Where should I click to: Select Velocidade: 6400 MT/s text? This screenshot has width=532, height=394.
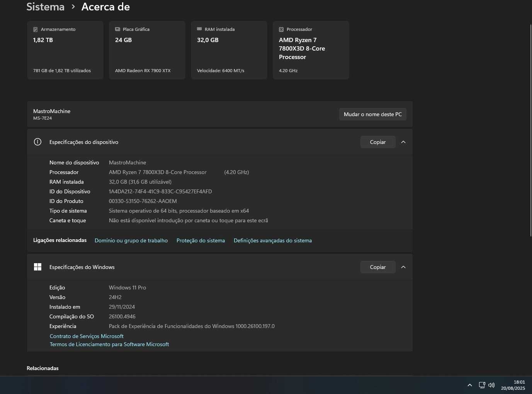[221, 71]
